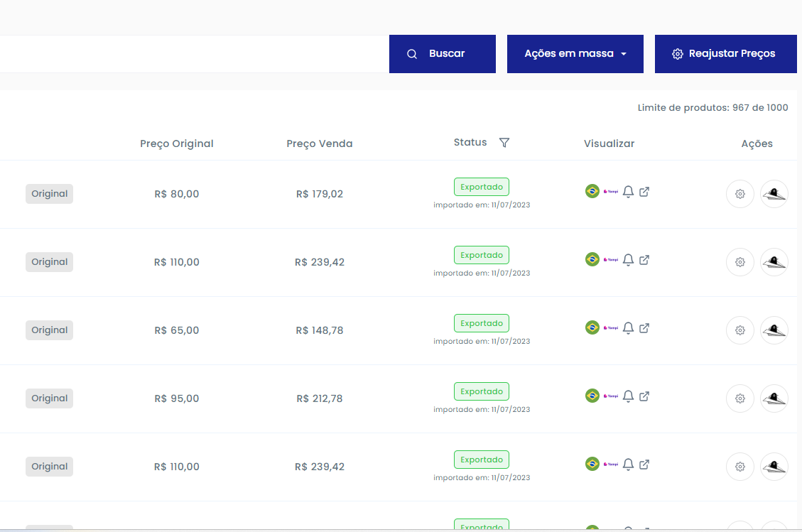The width and height of the screenshot is (802, 532).
Task: Select the original price R$ 95,00
Action: point(177,398)
